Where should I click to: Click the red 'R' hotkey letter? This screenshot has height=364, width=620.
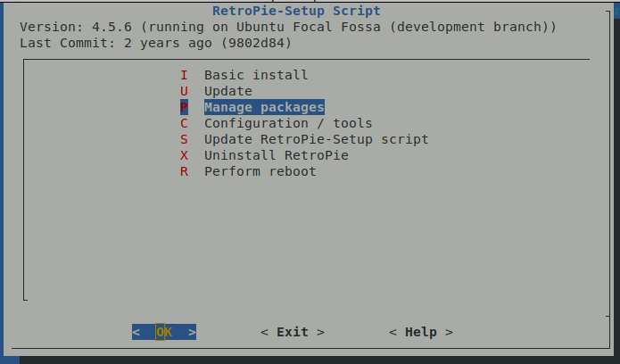pyautogui.click(x=184, y=171)
